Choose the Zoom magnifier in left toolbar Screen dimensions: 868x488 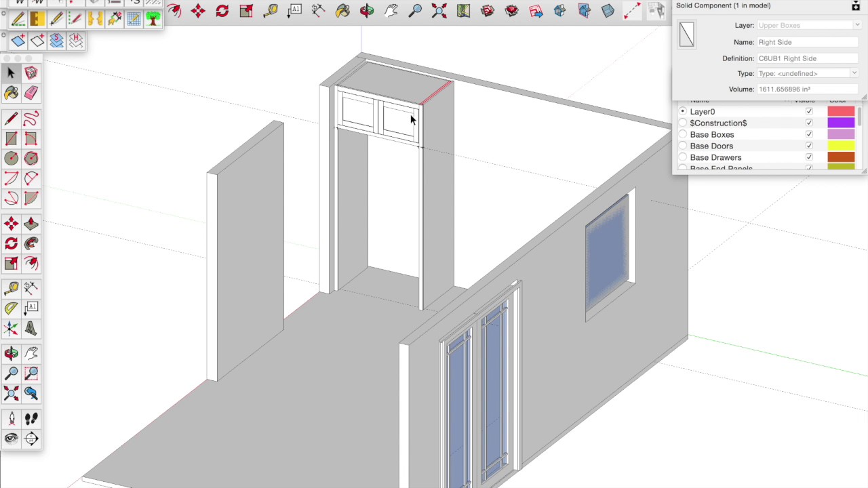[x=11, y=373]
